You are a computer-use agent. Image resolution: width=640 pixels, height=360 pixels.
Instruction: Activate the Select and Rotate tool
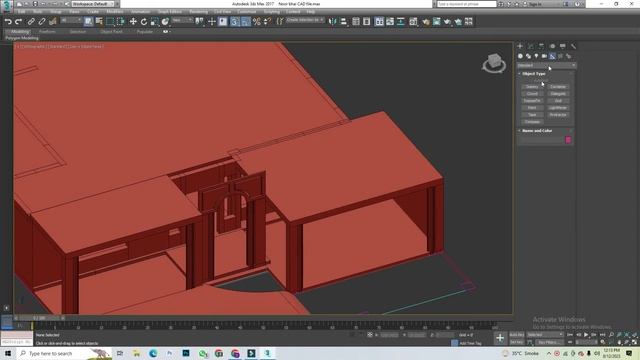[144, 22]
